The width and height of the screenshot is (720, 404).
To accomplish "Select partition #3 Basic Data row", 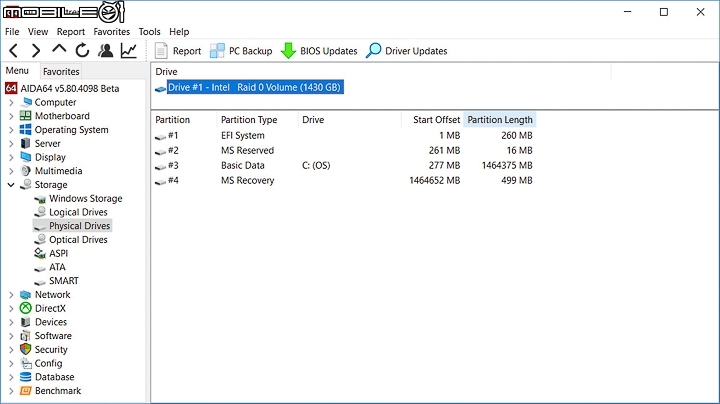I will (344, 165).
